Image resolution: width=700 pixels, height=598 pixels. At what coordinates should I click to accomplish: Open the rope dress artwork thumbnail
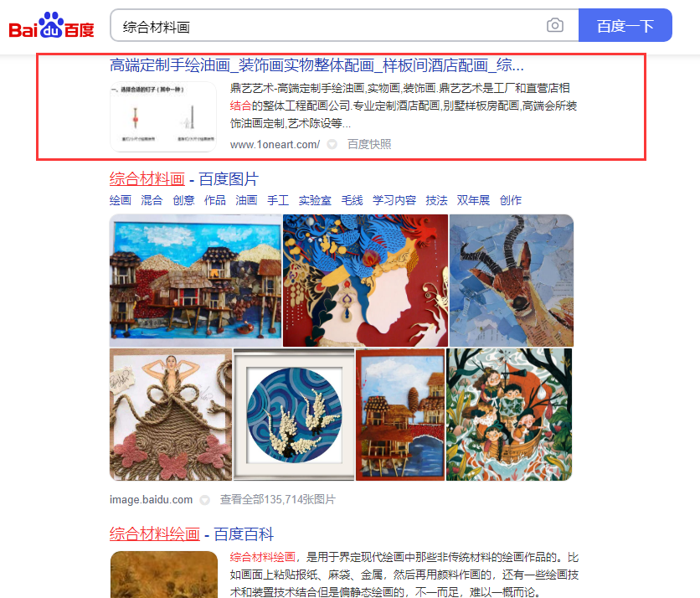pyautogui.click(x=171, y=415)
